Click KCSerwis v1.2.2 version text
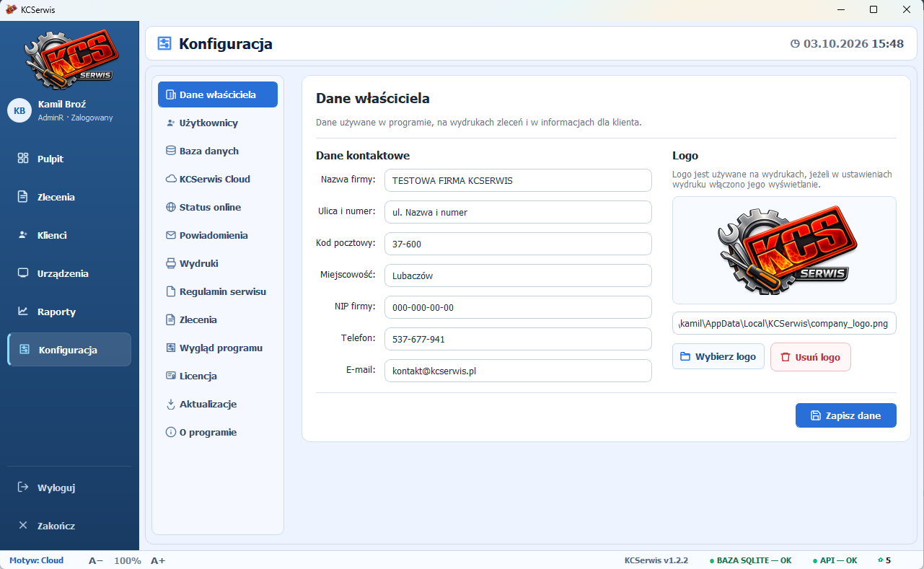Screen dimensions: 924x569 click(656, 560)
